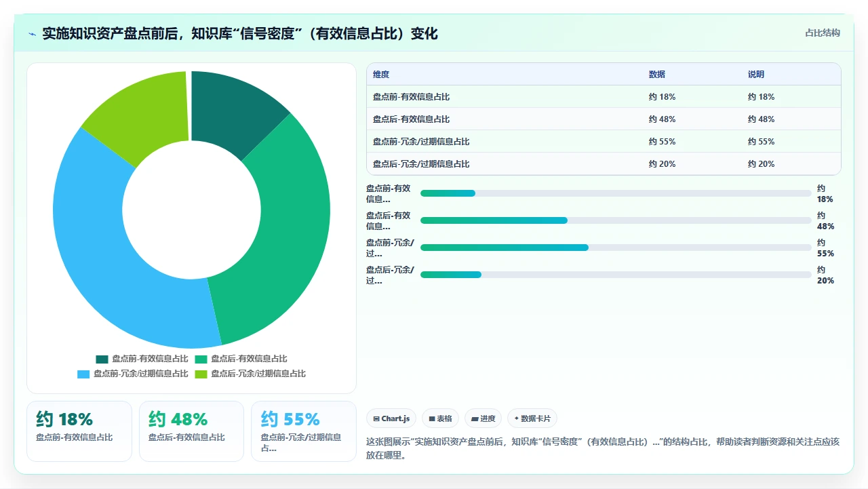Viewport: 868px width, 489px height.
Task: Click 约 20% in the 说明 column
Action: tap(762, 164)
